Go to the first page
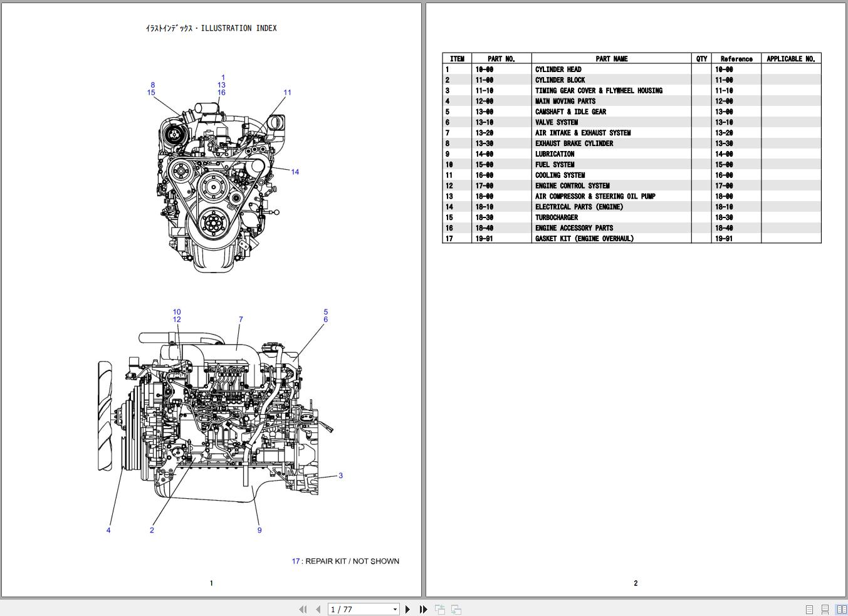The image size is (848, 616). click(303, 609)
